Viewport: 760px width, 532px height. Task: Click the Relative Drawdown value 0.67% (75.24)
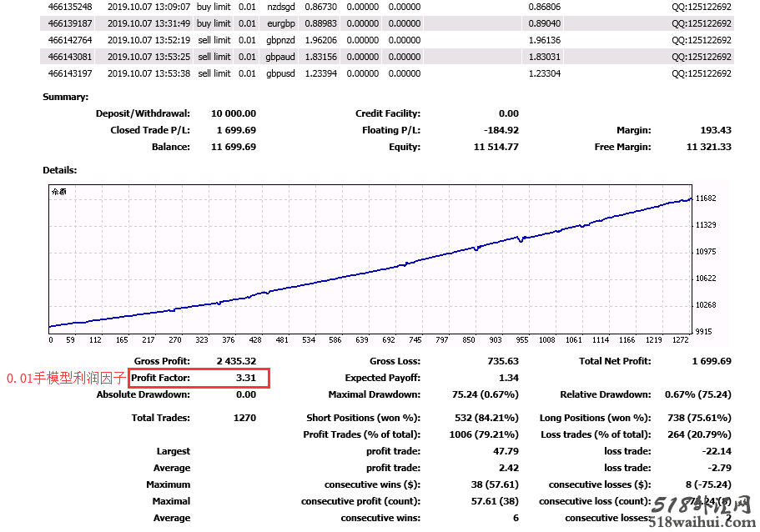698,394
